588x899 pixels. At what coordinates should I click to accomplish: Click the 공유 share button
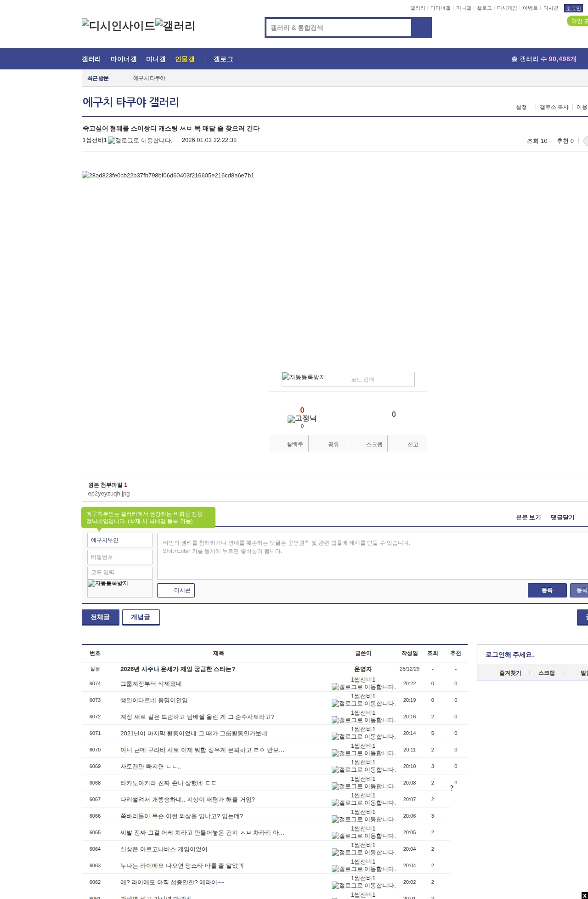328,444
